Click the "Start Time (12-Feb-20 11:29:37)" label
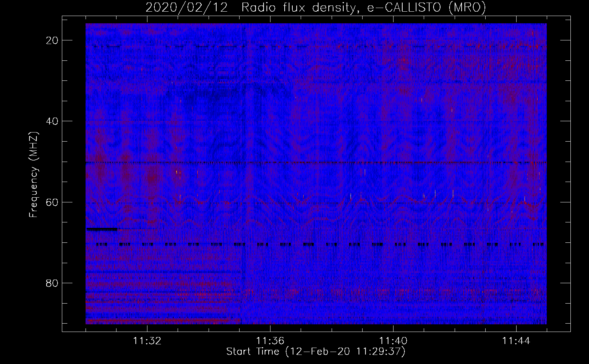This screenshot has width=589, height=364. pyautogui.click(x=316, y=352)
